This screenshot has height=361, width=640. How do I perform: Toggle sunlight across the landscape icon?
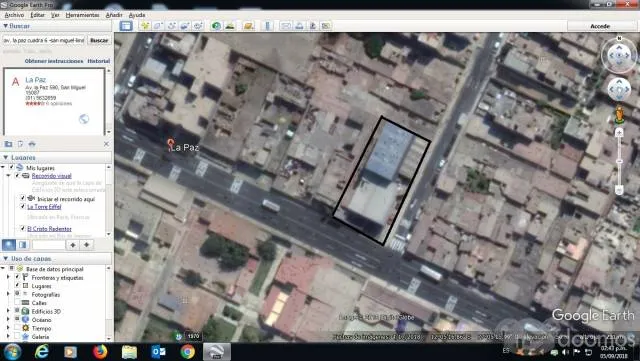click(230, 26)
